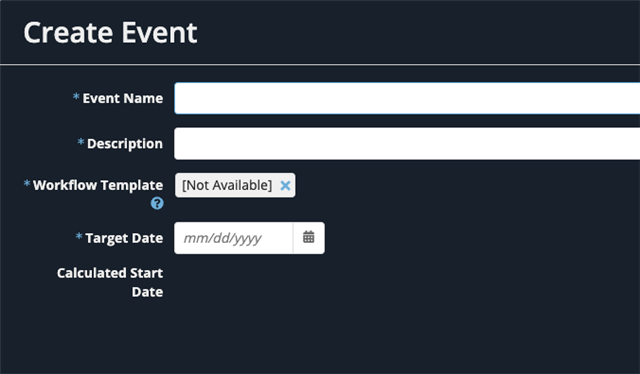Click the Event Name label

tap(122, 98)
